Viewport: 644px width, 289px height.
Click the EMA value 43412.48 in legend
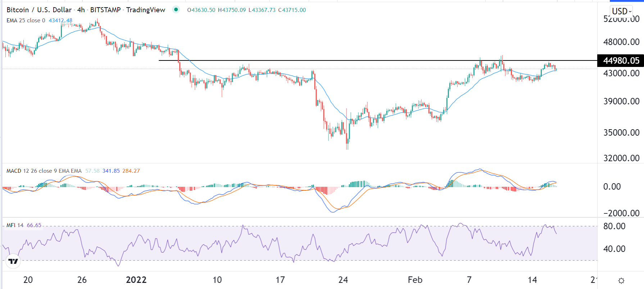pyautogui.click(x=60, y=21)
